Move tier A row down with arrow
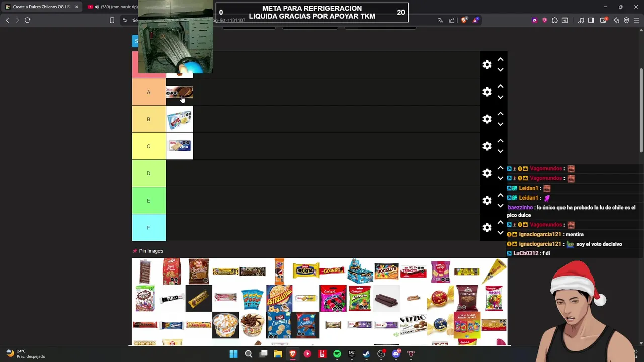This screenshot has width=644, height=362. tap(500, 97)
